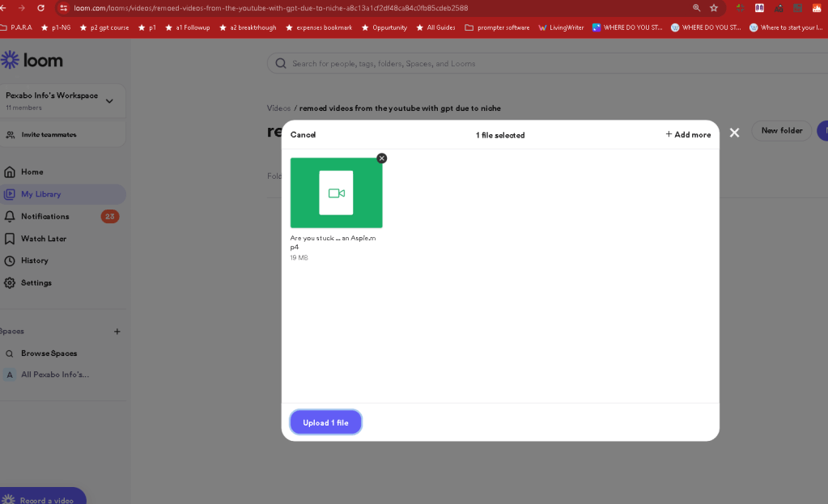Click Browse Spaces
Image resolution: width=828 pixels, height=504 pixels.
(x=49, y=353)
